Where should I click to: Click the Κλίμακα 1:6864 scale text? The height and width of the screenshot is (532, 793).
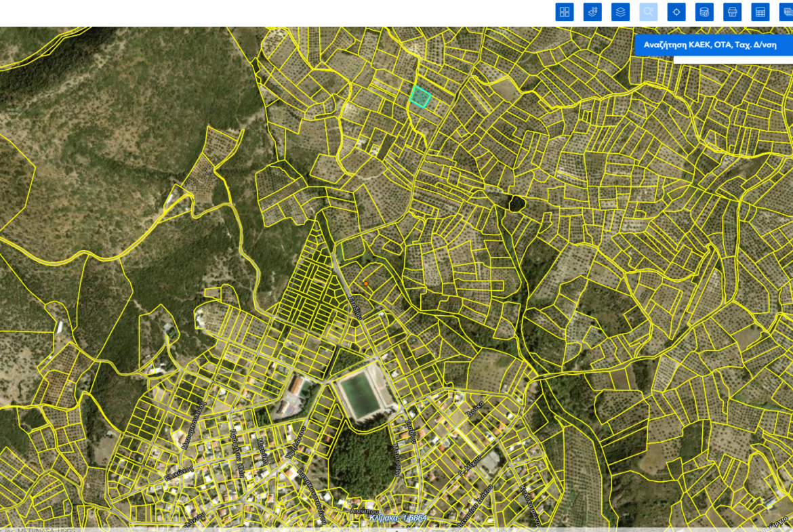coord(398,518)
